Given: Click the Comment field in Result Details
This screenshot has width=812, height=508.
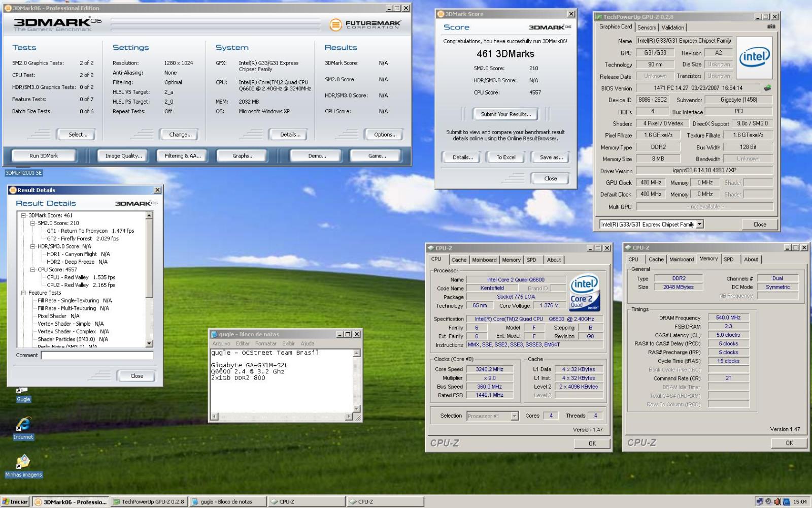Looking at the screenshot, I should (97, 356).
